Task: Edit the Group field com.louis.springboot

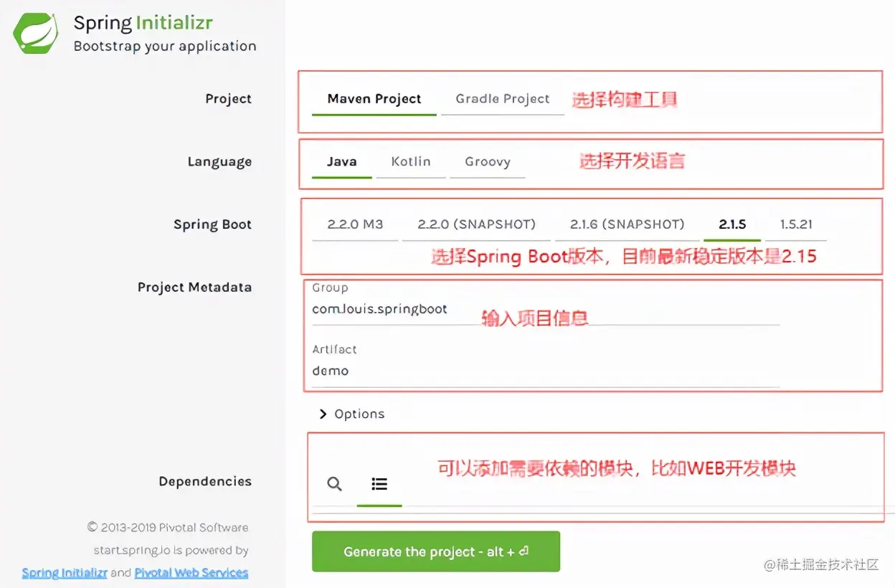Action: tap(380, 309)
